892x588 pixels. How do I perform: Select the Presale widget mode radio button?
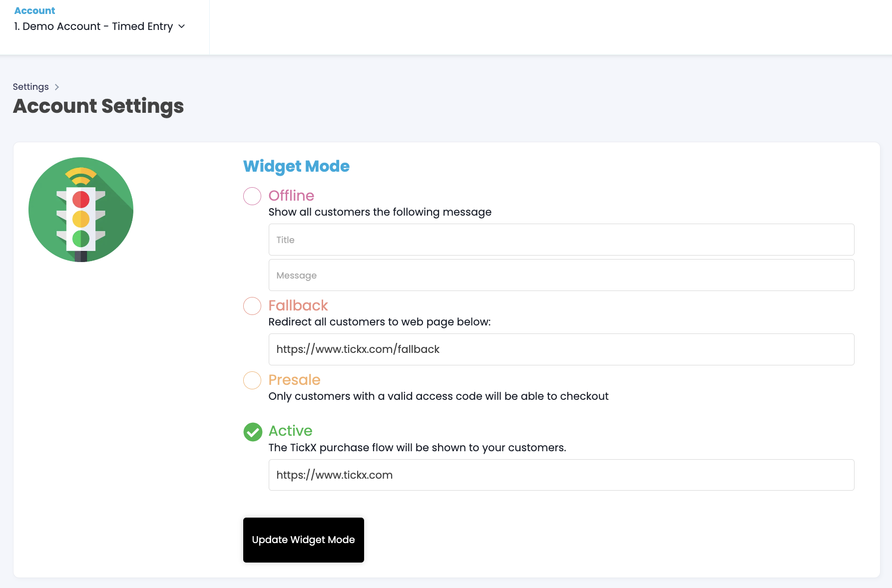pyautogui.click(x=252, y=380)
